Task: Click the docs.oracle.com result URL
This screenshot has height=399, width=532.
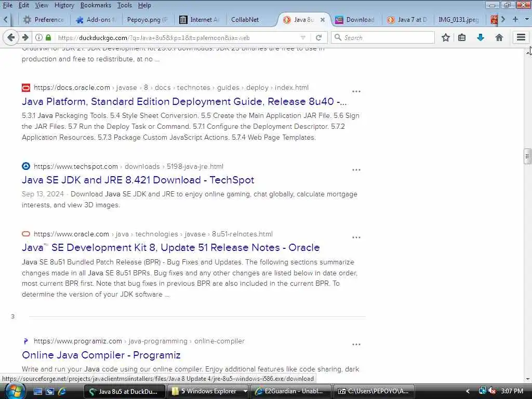Action: [x=171, y=87]
